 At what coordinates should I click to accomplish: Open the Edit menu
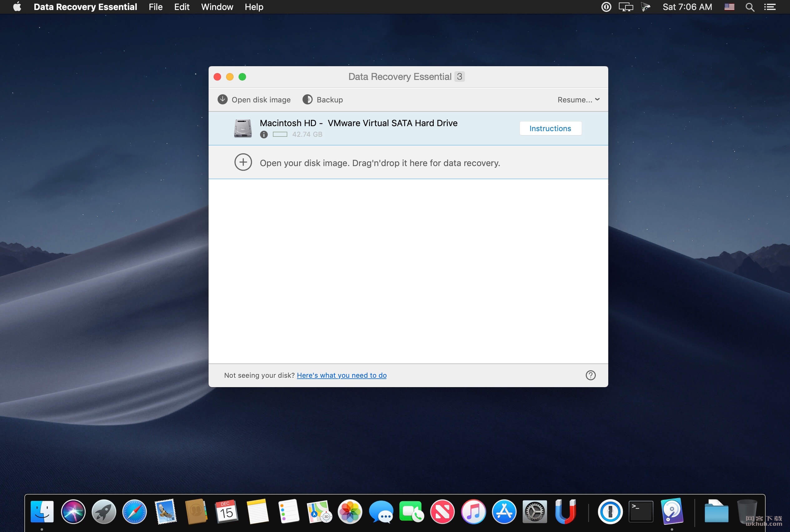coord(182,7)
